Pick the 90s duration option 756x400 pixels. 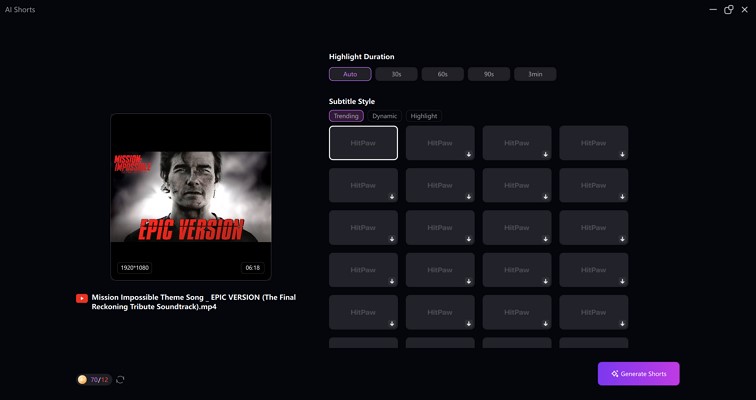489,74
